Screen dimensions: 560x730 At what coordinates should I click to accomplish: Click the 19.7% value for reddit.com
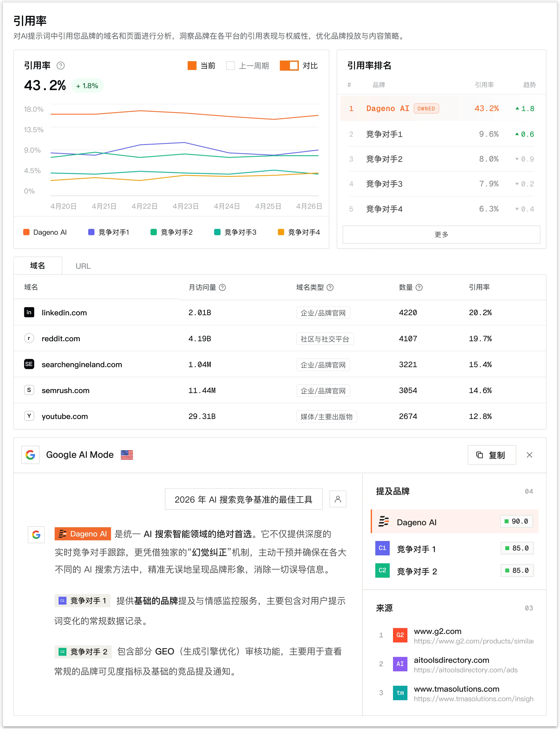[480, 339]
